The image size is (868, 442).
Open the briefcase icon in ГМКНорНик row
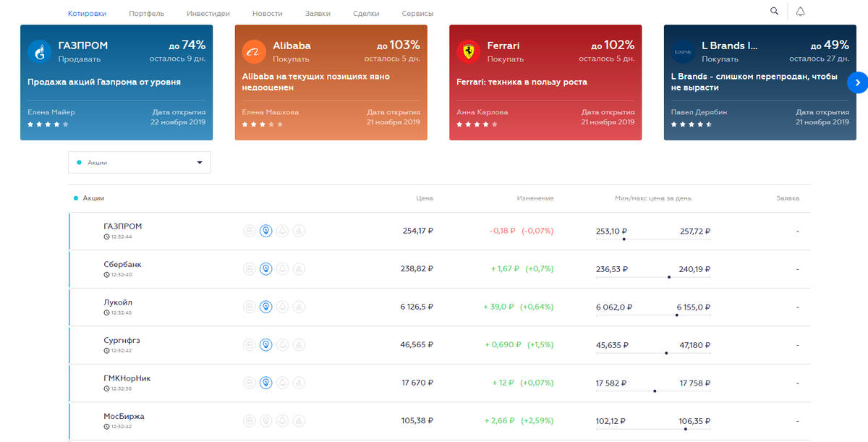click(249, 382)
